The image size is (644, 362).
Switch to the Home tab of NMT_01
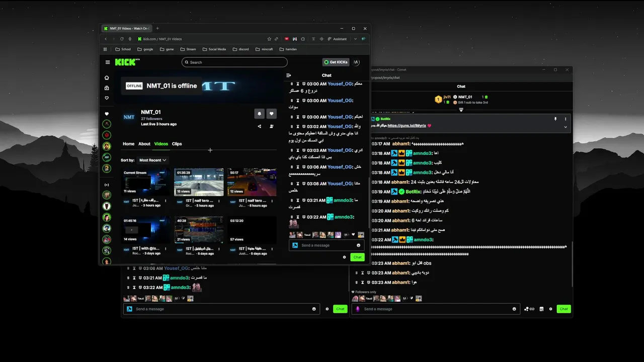click(128, 144)
